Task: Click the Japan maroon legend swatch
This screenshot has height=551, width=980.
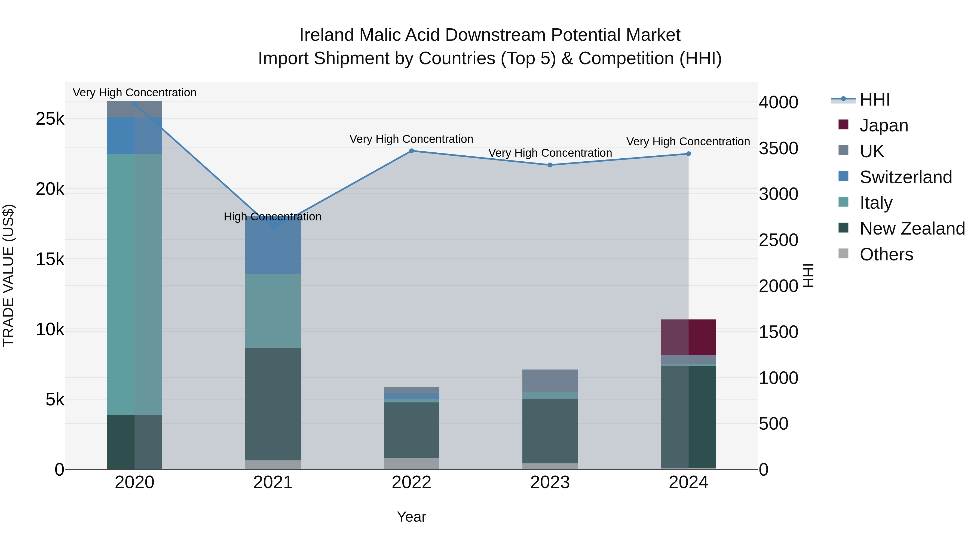Action: click(x=843, y=125)
